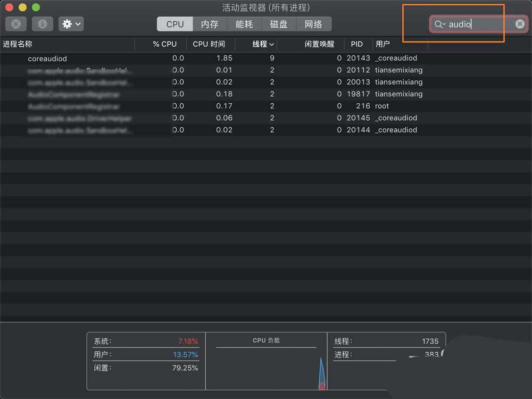The image size is (532, 399).
Task: Sort processes by the PID column header
Action: [x=356, y=44]
